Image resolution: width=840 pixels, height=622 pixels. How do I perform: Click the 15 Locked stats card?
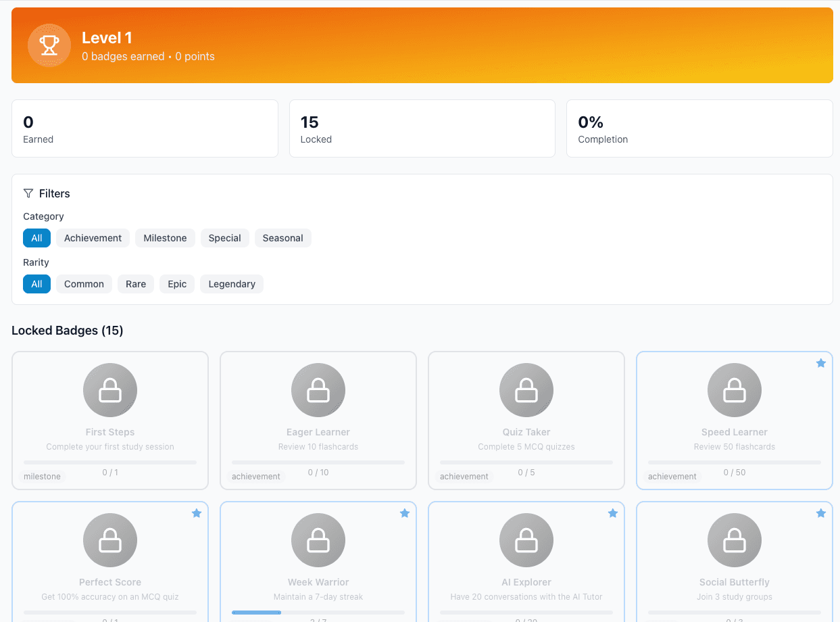[x=422, y=128]
